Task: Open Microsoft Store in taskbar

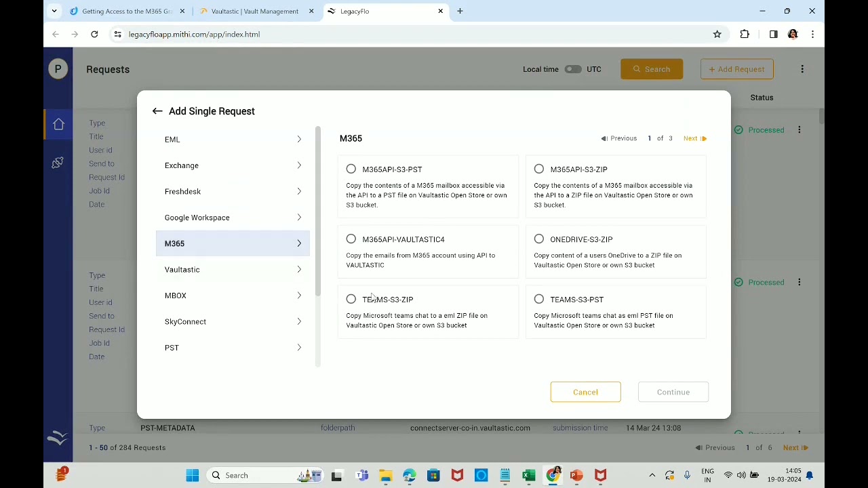Action: coord(433,476)
